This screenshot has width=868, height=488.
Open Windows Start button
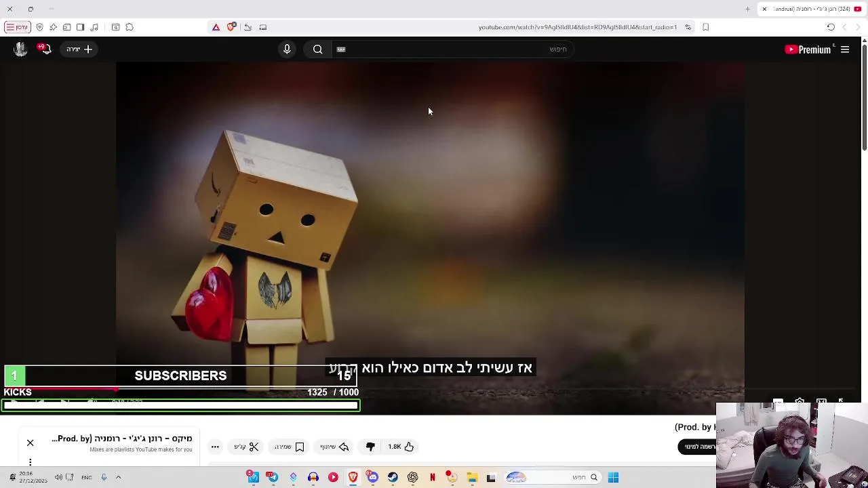613,477
